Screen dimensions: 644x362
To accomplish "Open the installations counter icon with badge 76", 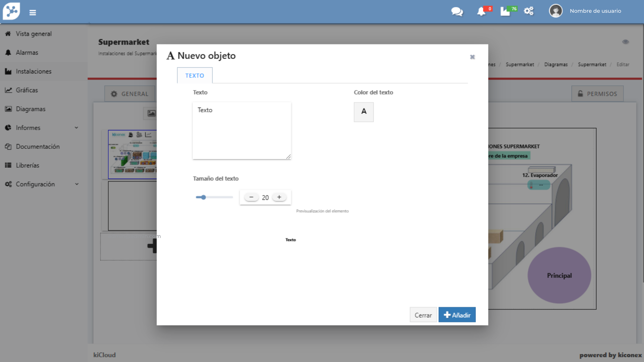I will pyautogui.click(x=505, y=11).
